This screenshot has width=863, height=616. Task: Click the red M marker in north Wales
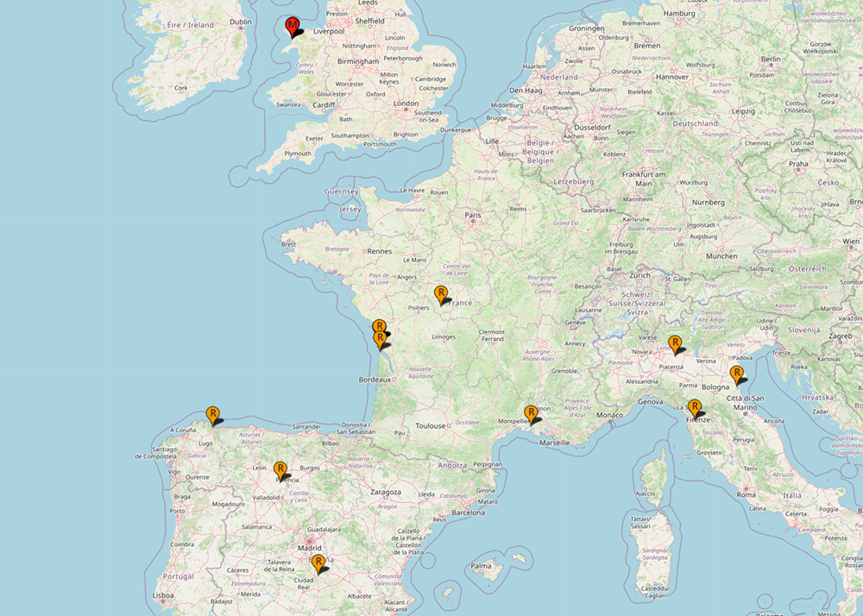293,25
